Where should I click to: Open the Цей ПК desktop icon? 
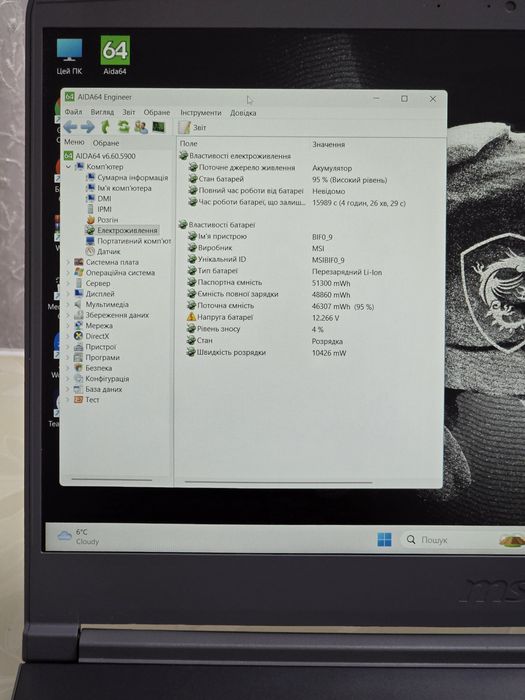[69, 56]
